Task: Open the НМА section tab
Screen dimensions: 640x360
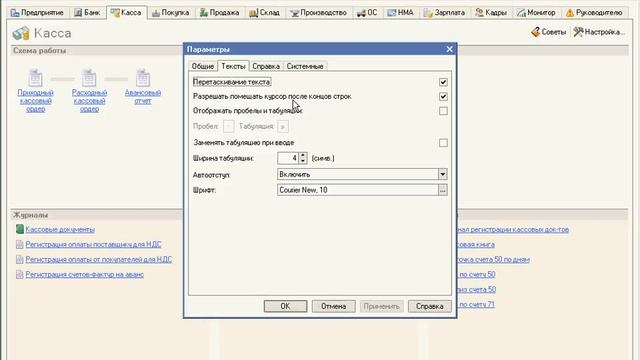Action: tap(400, 13)
